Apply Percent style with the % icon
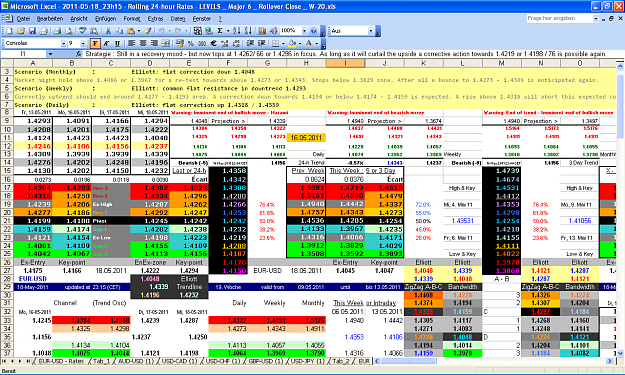This screenshot has height=375, width=625. (x=191, y=43)
